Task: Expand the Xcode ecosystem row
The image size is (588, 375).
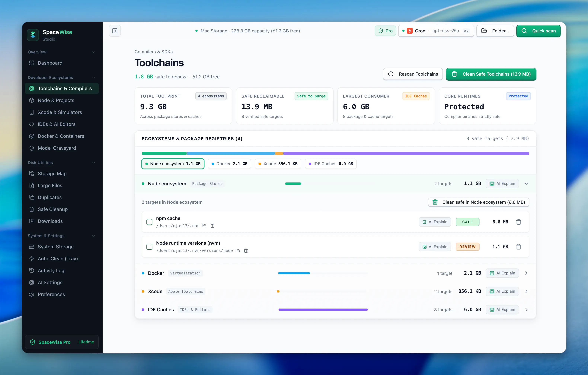Action: pyautogui.click(x=526, y=291)
